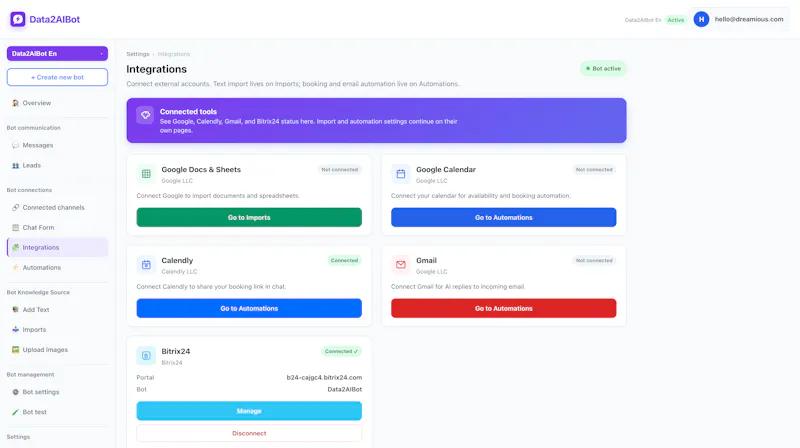Click the H user avatar

pos(701,19)
